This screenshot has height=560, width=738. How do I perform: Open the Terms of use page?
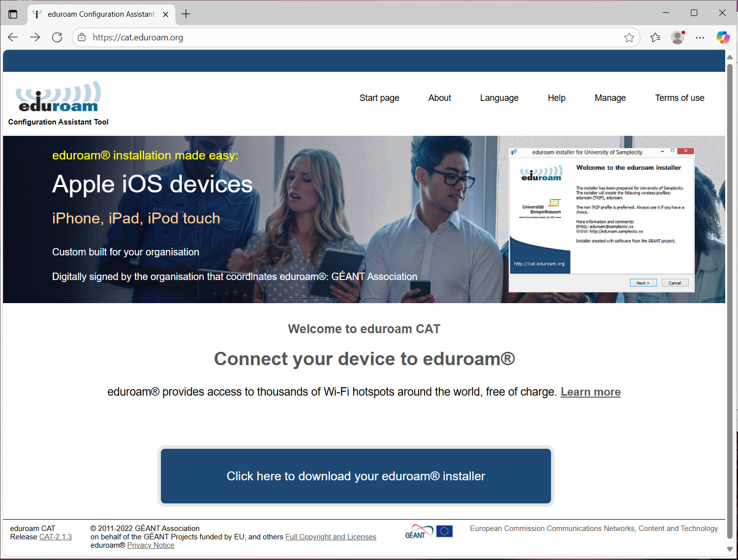click(679, 98)
